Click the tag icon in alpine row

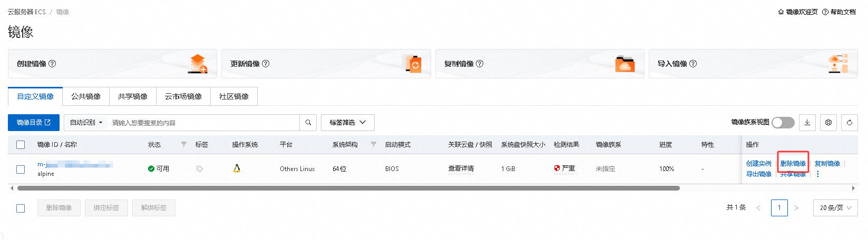click(200, 169)
